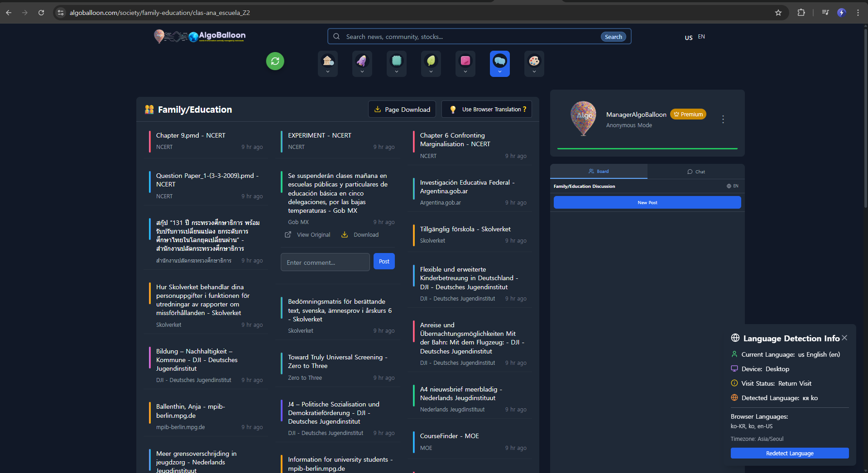868x473 pixels.
Task: Switch to the Chat tab
Action: (696, 171)
